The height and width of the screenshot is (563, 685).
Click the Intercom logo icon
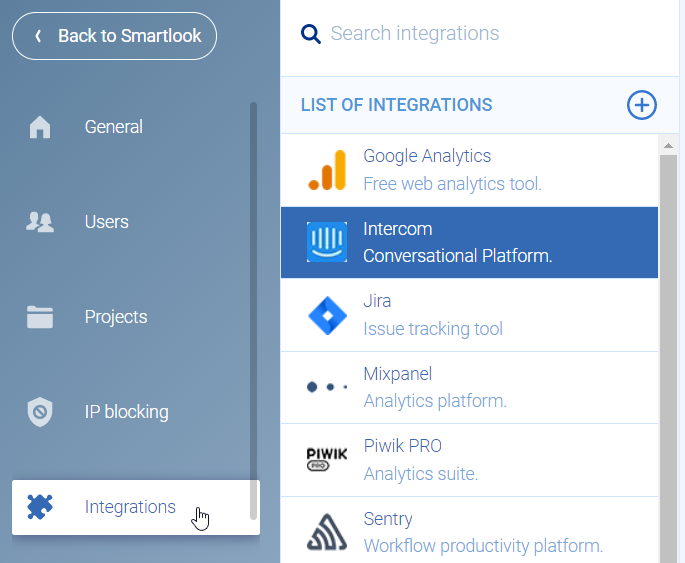pos(327,242)
